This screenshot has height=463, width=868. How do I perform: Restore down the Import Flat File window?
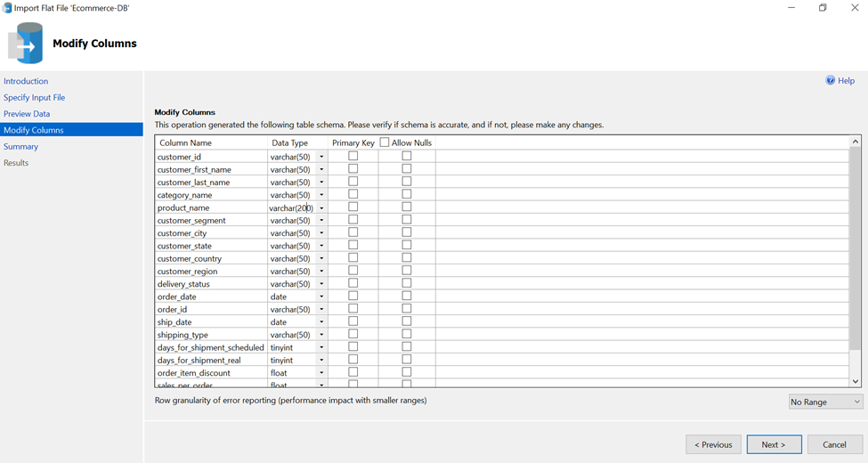[823, 8]
